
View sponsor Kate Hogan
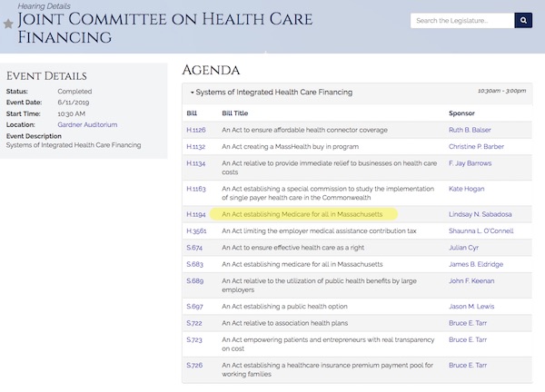click(467, 189)
